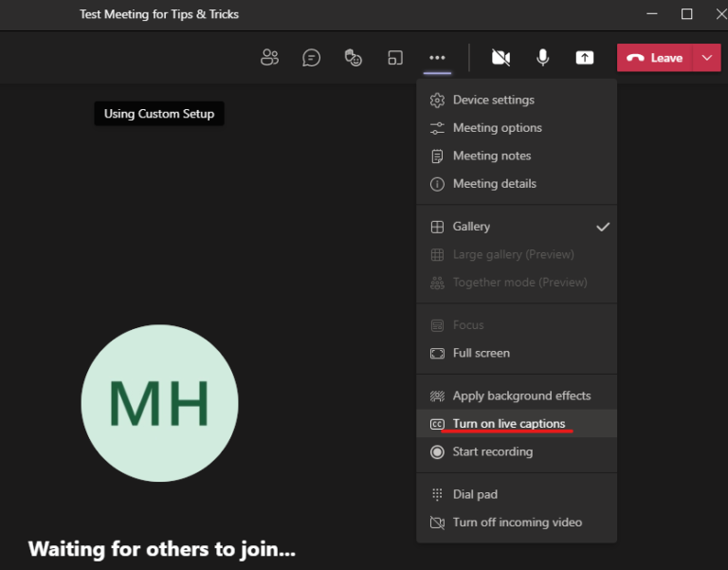Select Focus mode

[x=517, y=325]
